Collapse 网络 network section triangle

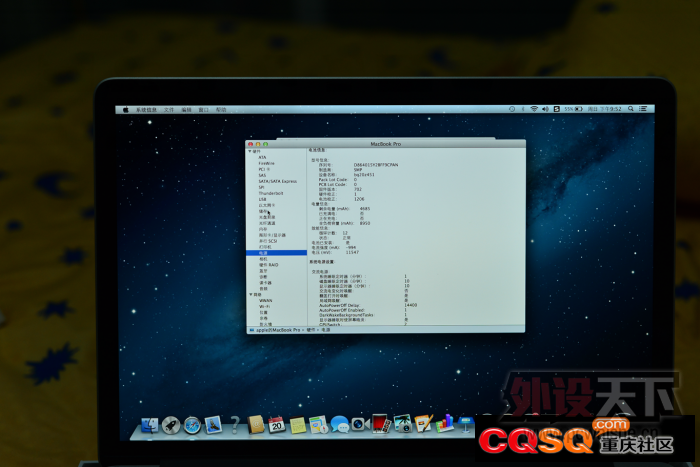click(250, 295)
